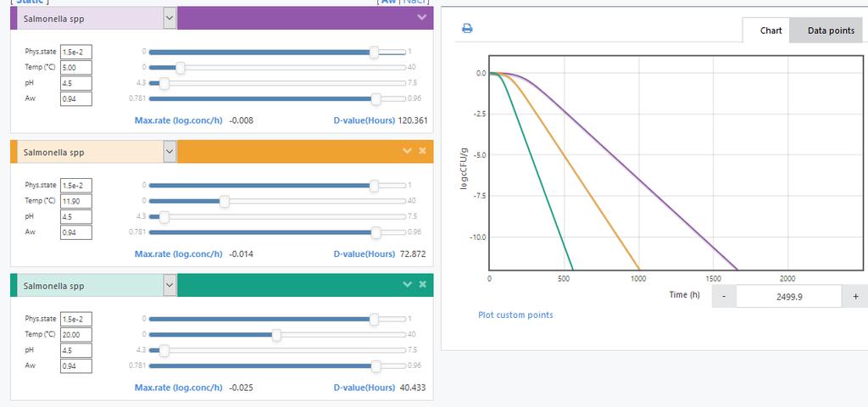This screenshot has width=868, height=407.
Task: Click Phys.state slider handle in green panel
Action: pyautogui.click(x=374, y=319)
